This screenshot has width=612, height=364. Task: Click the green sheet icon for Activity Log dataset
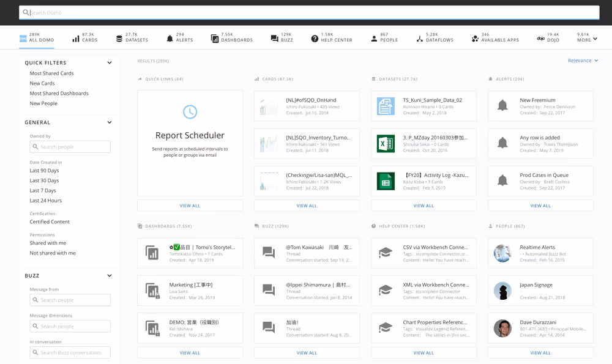[386, 181]
